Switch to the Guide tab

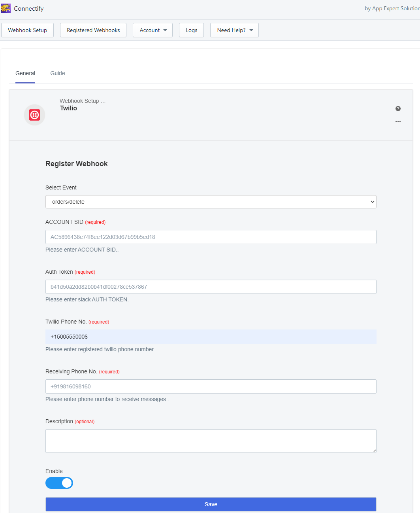pos(58,73)
